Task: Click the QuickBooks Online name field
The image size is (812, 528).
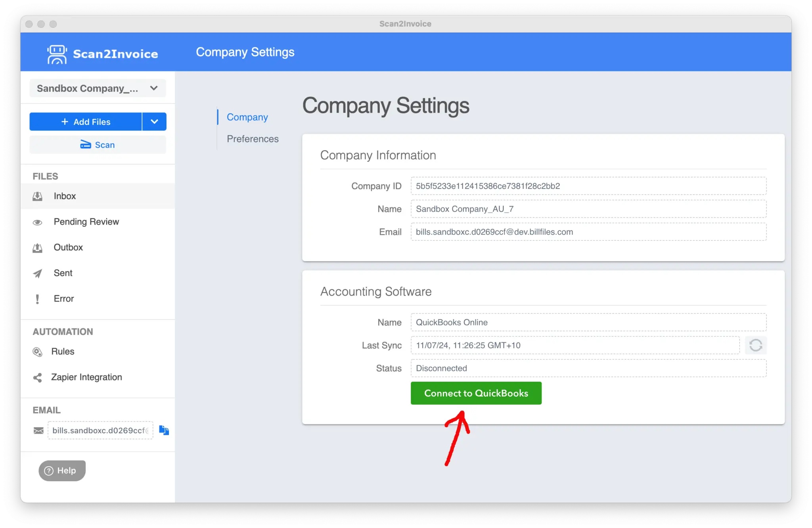Action: tap(588, 323)
